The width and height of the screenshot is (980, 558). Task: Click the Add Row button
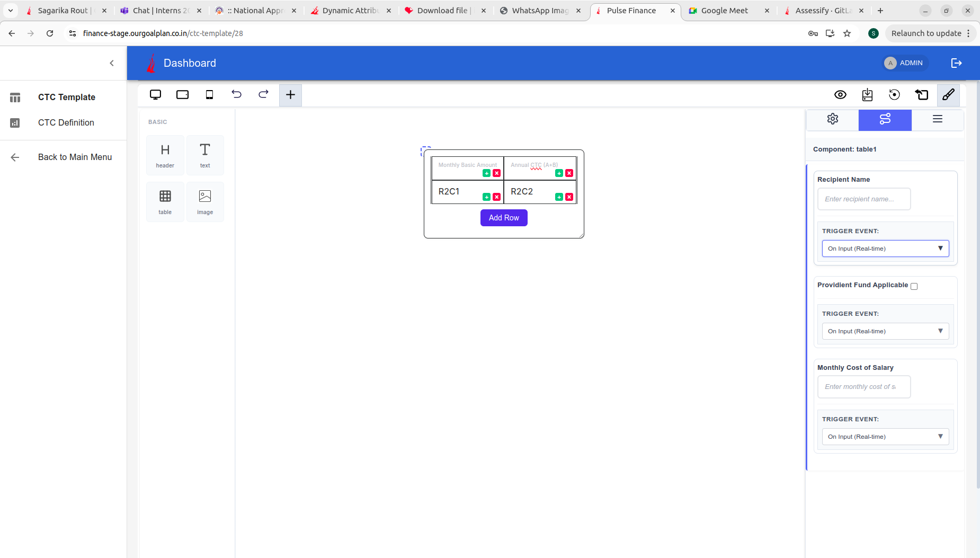pos(504,217)
